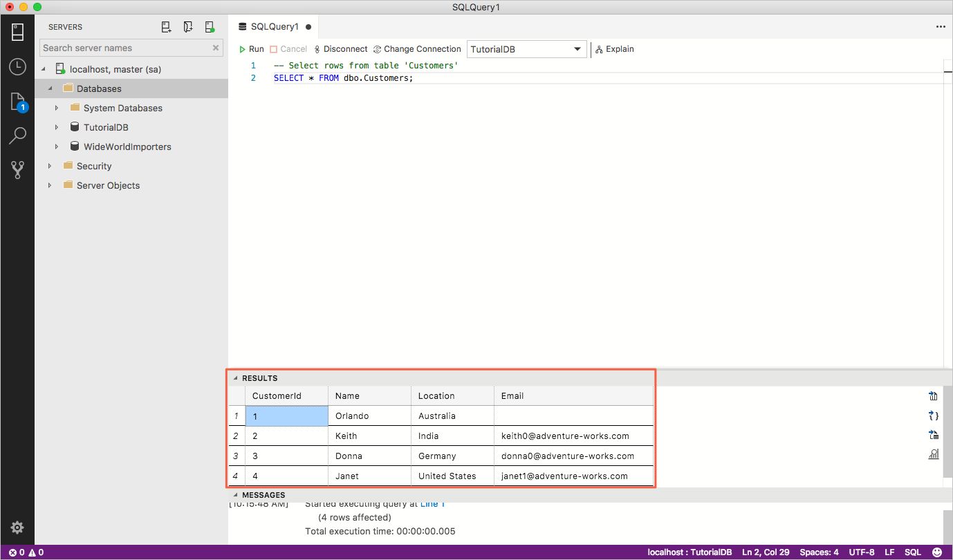This screenshot has height=560, width=953.
Task: Click the Line 1 link in messages
Action: pyautogui.click(x=433, y=504)
